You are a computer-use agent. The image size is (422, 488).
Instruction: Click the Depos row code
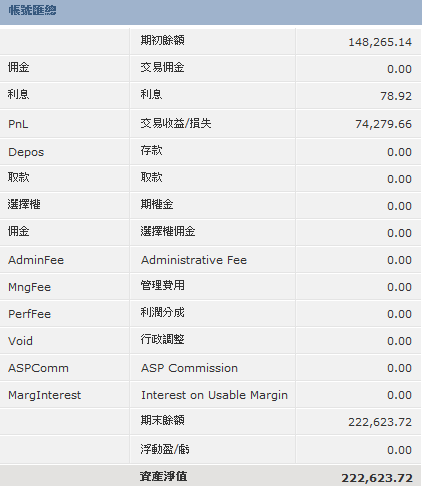pyautogui.click(x=26, y=152)
